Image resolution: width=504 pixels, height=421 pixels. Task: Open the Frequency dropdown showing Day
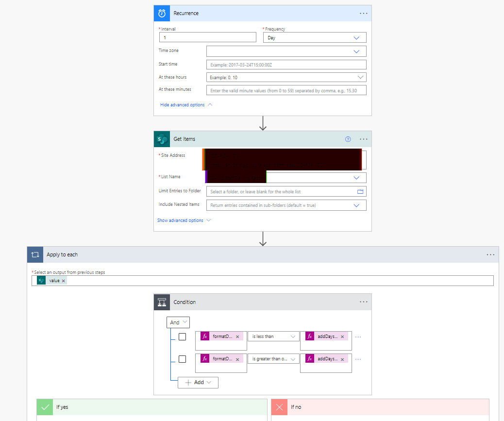tap(315, 37)
